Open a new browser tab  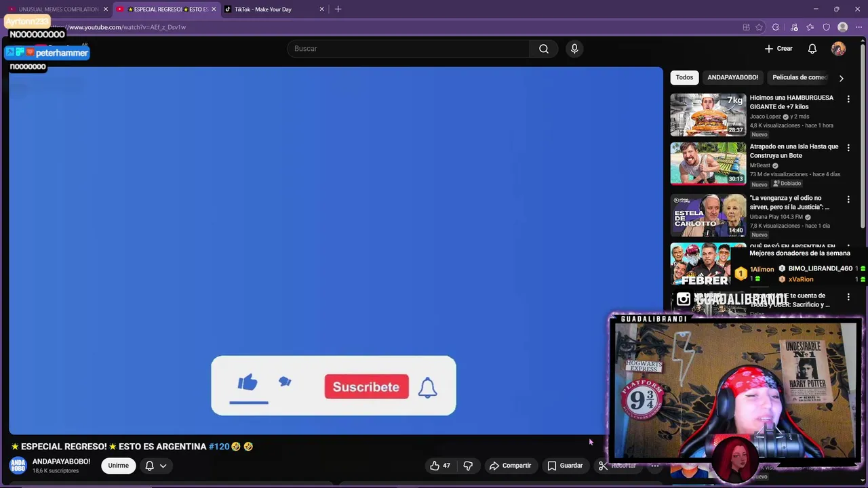point(338,9)
